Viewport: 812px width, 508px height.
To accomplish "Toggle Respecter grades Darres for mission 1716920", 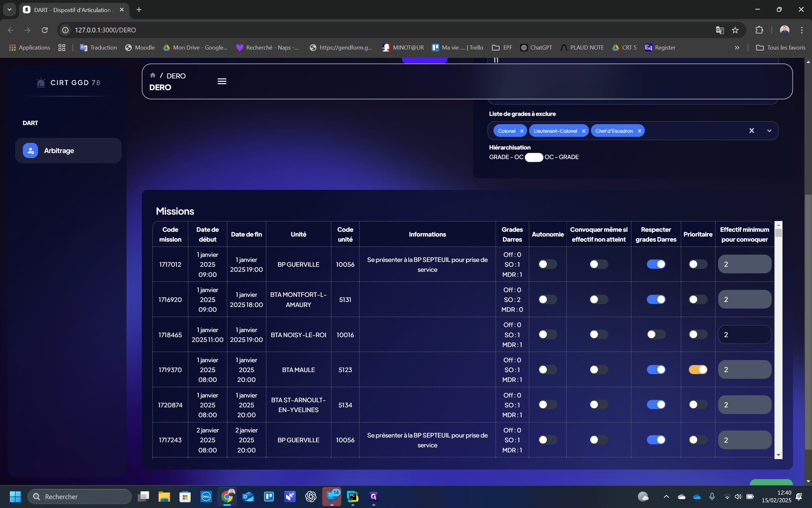I will (656, 299).
